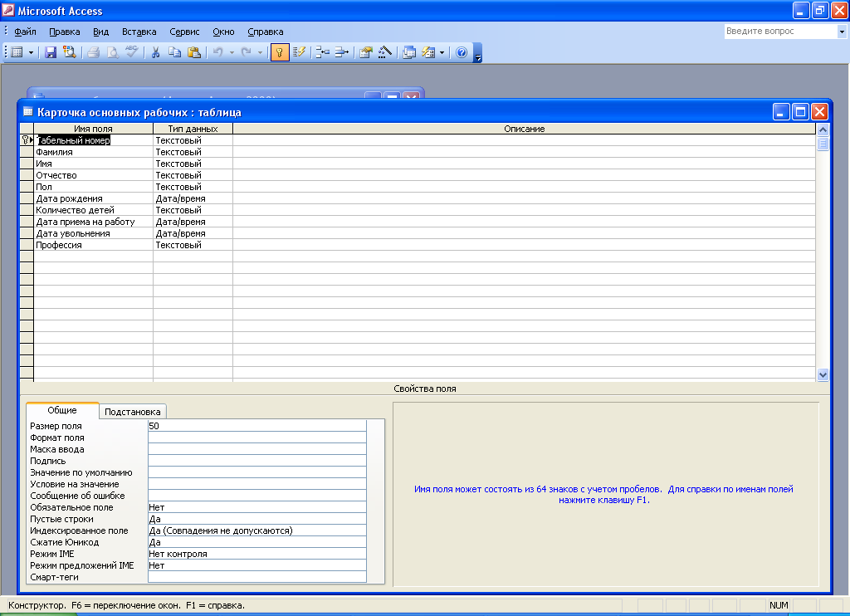The height and width of the screenshot is (616, 850).
Task: Click the Insert Rows icon
Action: pos(323,52)
